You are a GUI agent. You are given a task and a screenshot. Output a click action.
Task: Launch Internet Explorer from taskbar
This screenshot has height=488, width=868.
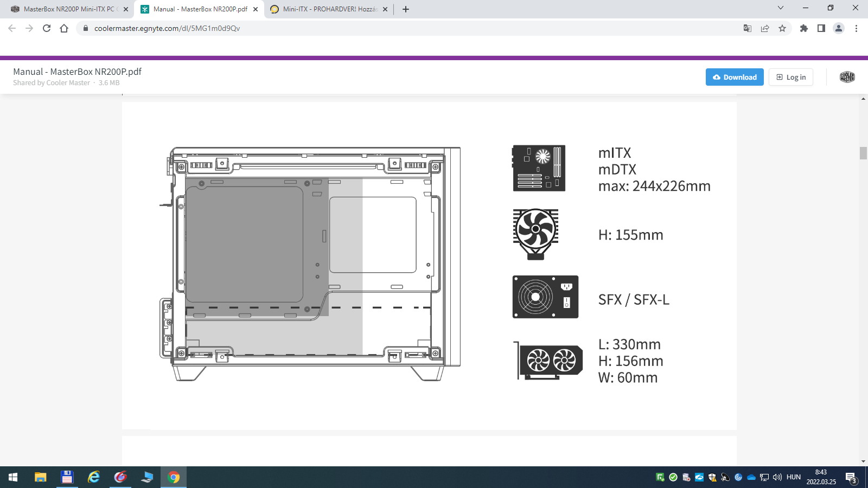(94, 477)
